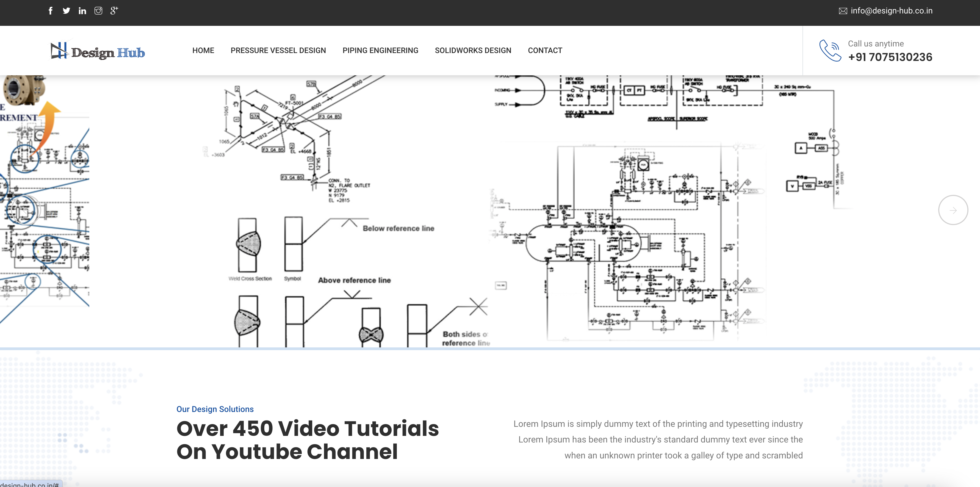Click the Our Design Solutions label

(x=215, y=409)
